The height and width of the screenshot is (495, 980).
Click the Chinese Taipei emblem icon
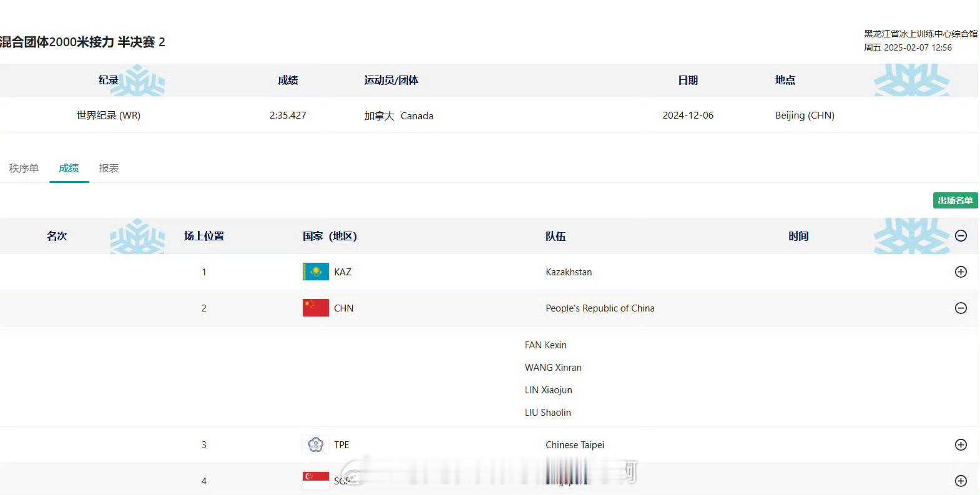point(316,445)
